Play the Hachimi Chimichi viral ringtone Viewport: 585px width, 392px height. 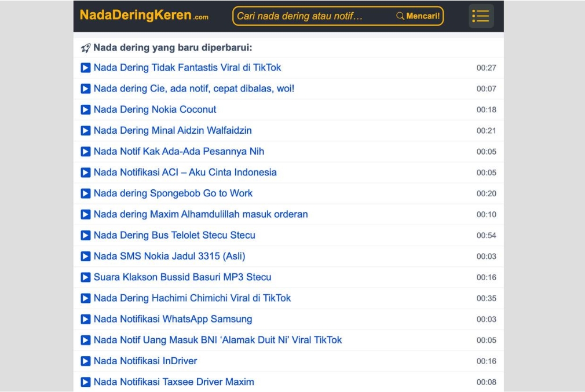pyautogui.click(x=86, y=298)
